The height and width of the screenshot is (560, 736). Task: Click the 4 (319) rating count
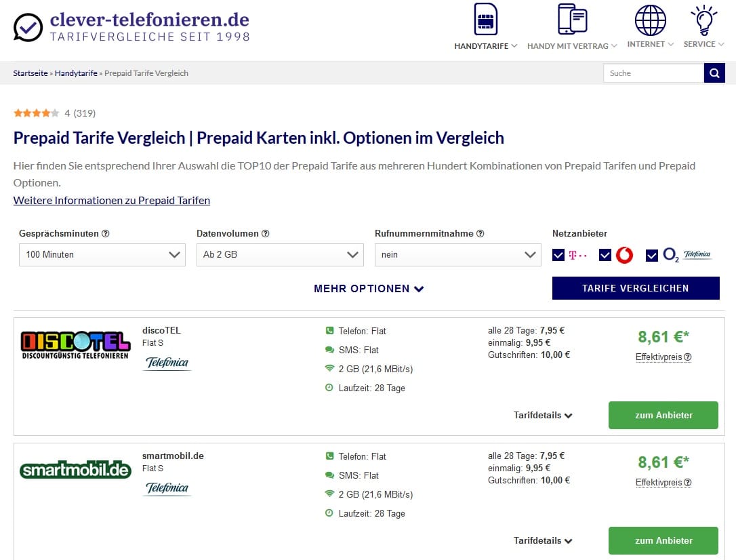80,113
